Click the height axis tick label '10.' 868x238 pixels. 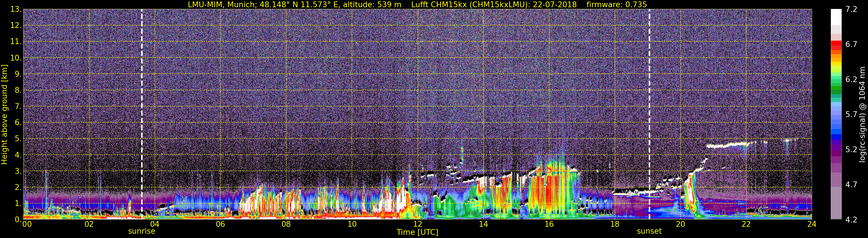(16, 58)
